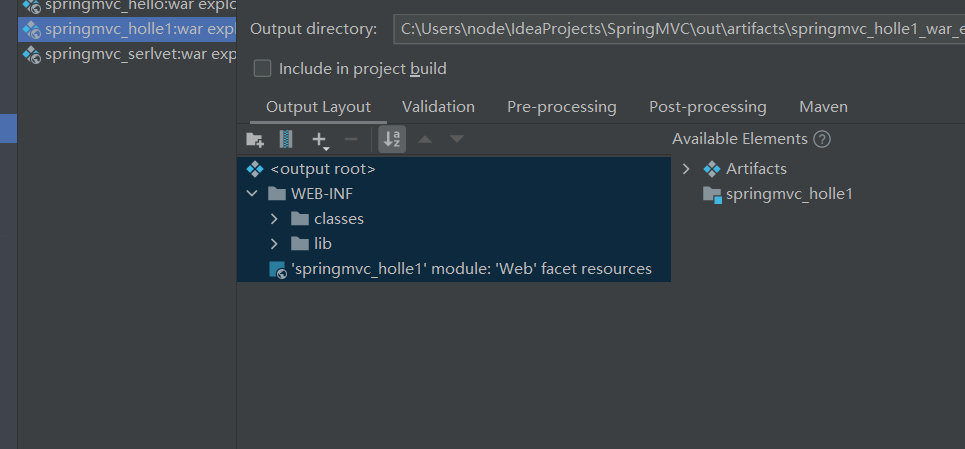Screen dimensions: 965x449
Task: Enable Include in project build checkbox
Action: pos(263,69)
